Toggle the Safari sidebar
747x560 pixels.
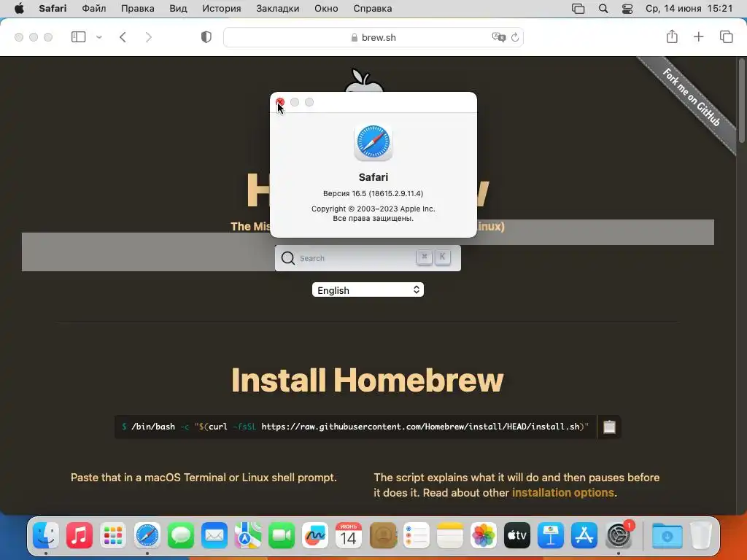pos(78,36)
